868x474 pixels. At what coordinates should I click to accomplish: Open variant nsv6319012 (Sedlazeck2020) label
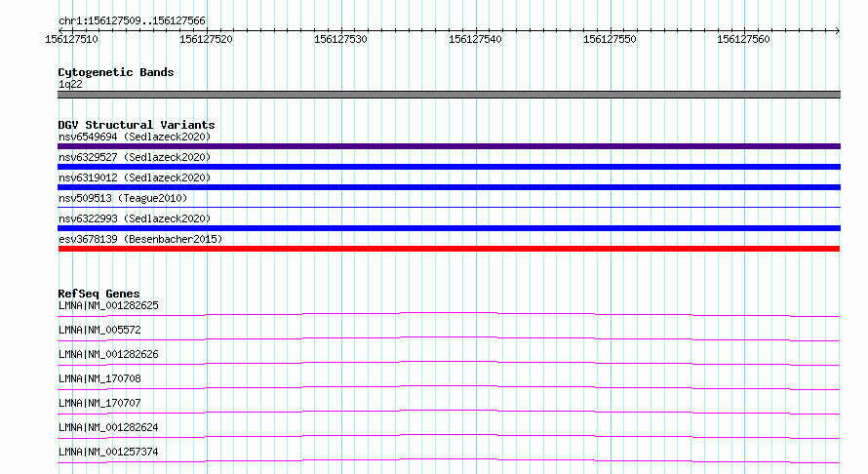[x=135, y=178]
